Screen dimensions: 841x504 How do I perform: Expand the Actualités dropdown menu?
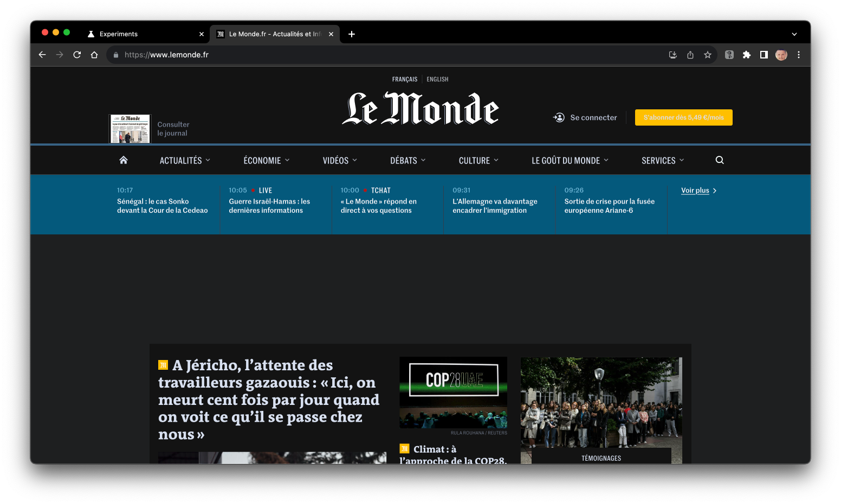[185, 161]
